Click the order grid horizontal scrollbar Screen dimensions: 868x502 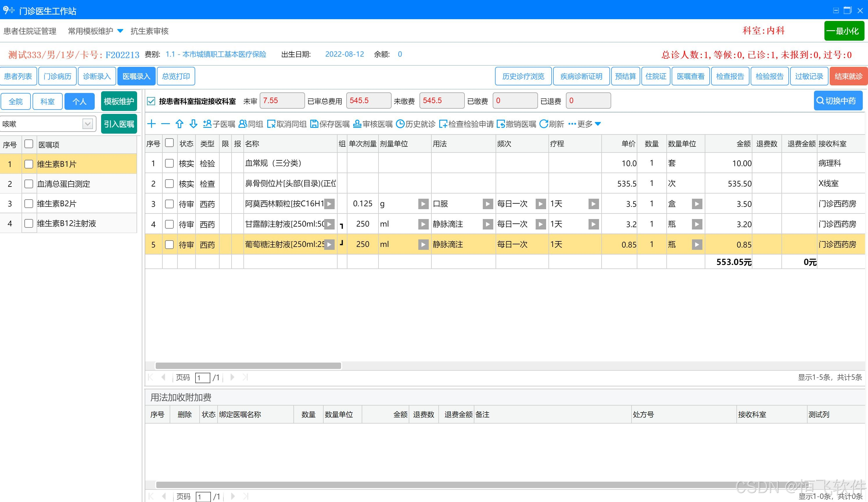click(248, 365)
